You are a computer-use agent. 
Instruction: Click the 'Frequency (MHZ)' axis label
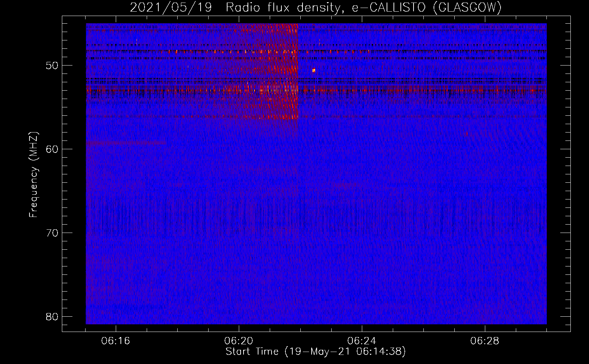(x=33, y=175)
